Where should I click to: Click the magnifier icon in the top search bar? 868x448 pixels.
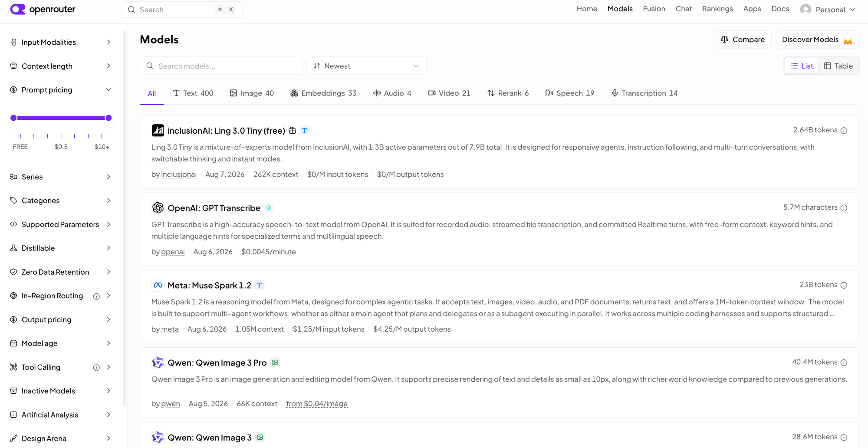[132, 10]
